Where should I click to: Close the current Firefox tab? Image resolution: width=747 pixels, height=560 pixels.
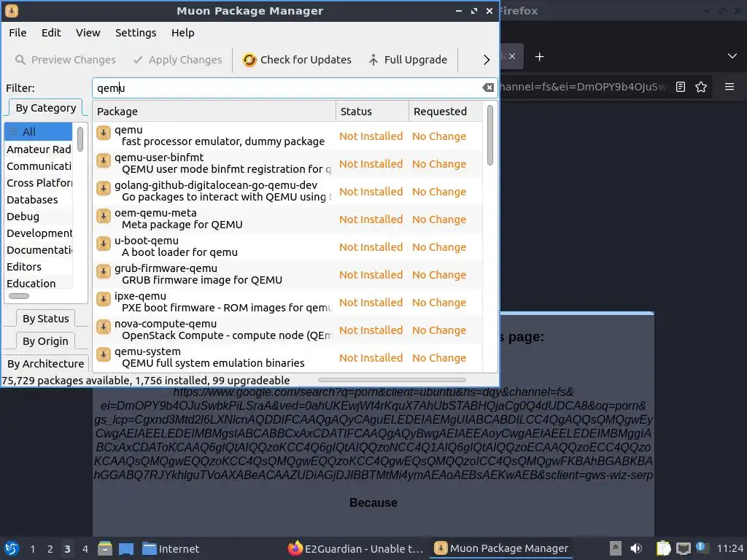(x=511, y=56)
